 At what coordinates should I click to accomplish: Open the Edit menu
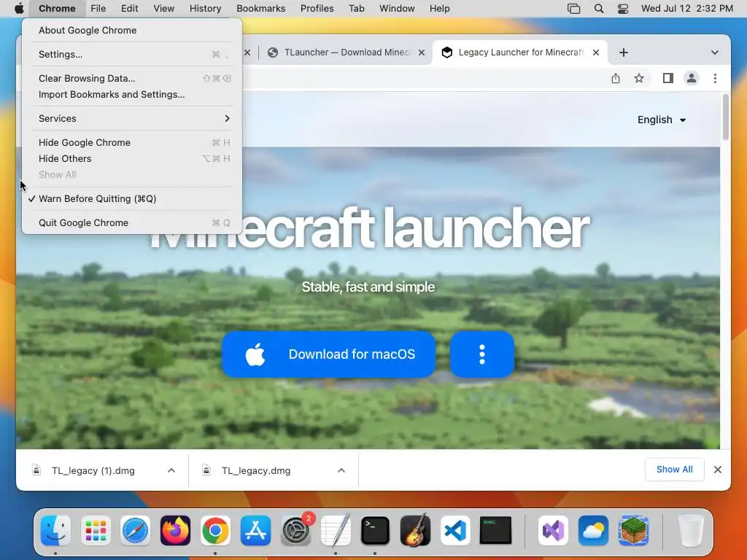click(x=129, y=9)
